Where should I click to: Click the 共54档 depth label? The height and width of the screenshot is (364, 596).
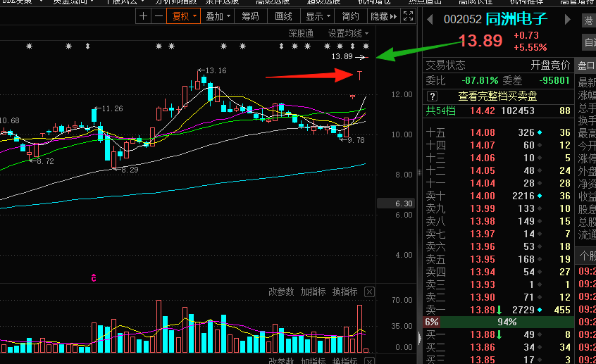click(x=440, y=111)
